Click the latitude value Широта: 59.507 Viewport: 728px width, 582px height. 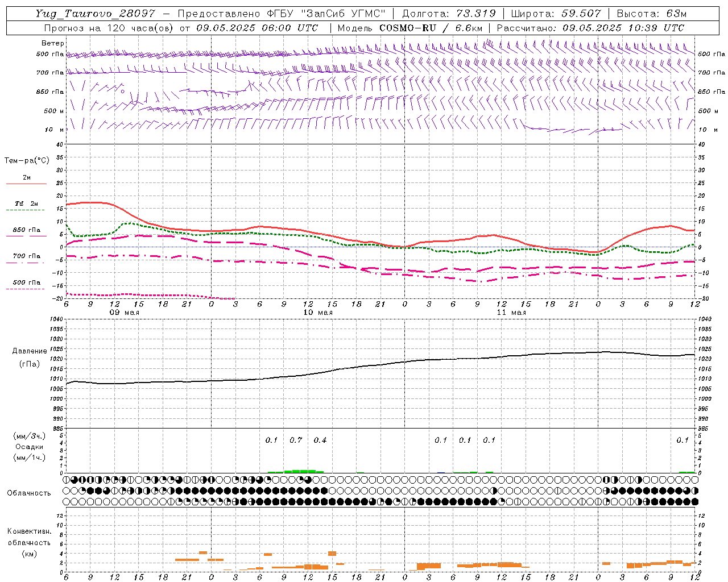pyautogui.click(x=556, y=14)
